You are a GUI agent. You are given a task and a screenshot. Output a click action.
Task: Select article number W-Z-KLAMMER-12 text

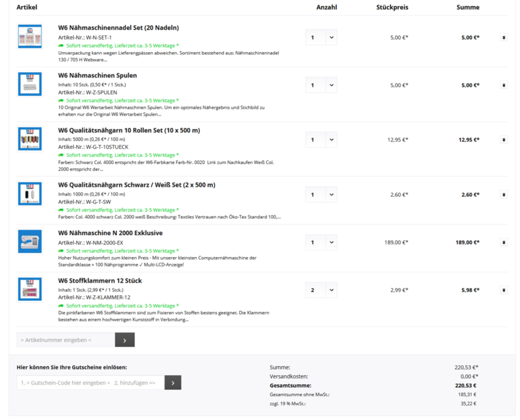(108, 297)
